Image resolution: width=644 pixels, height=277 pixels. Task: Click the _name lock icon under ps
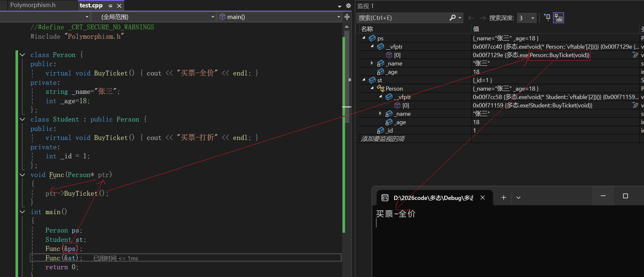(x=381, y=64)
